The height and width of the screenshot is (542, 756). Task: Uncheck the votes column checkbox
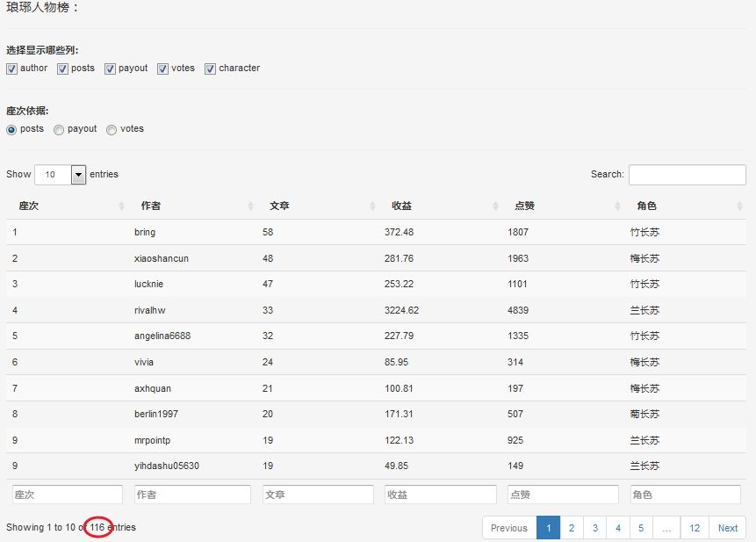tap(163, 69)
